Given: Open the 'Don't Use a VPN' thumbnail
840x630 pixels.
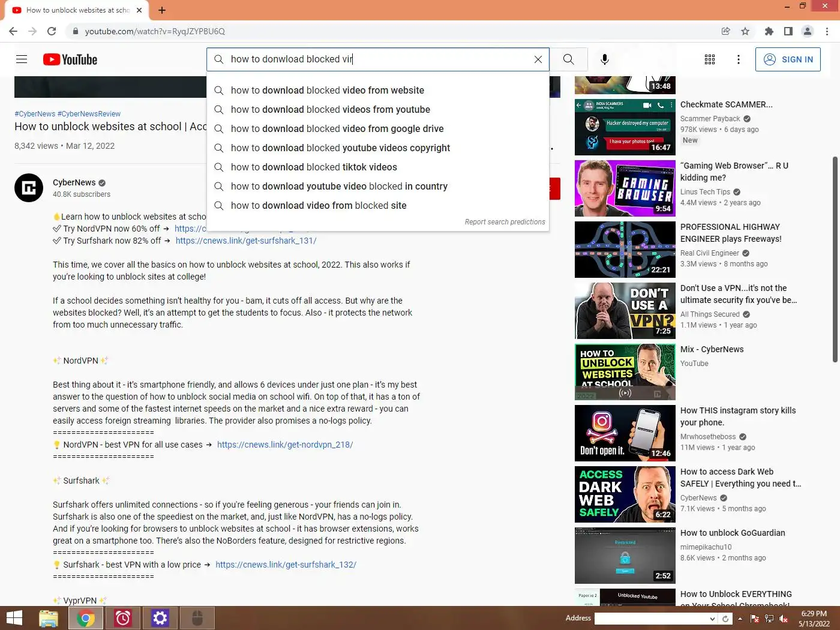Looking at the screenshot, I should [625, 311].
